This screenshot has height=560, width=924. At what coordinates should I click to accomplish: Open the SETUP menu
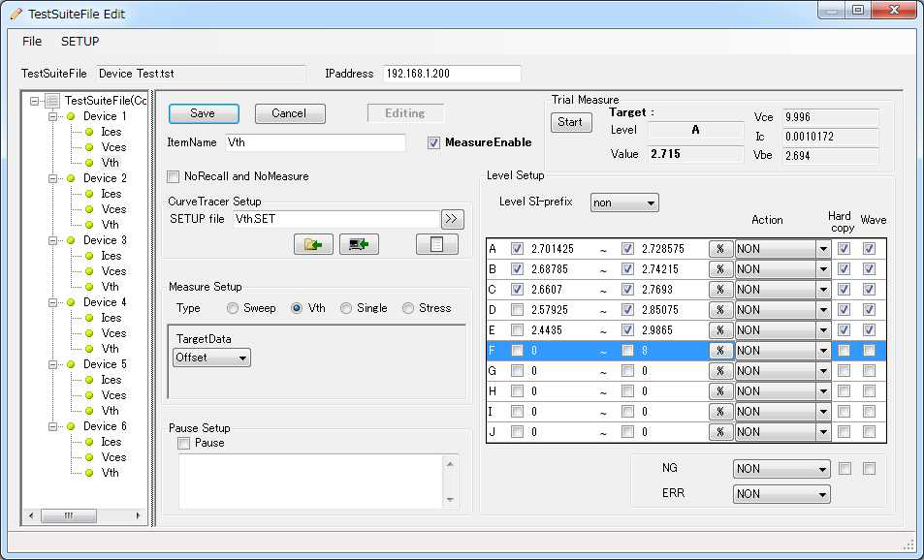pos(80,42)
